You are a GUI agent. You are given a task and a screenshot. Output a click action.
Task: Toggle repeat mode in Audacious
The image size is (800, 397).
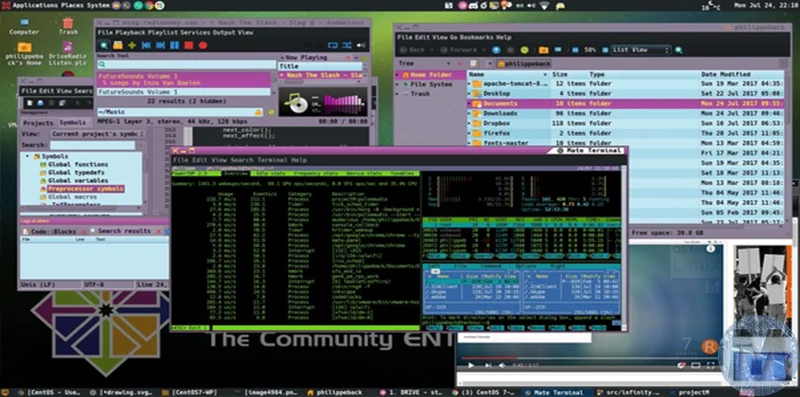click(333, 45)
